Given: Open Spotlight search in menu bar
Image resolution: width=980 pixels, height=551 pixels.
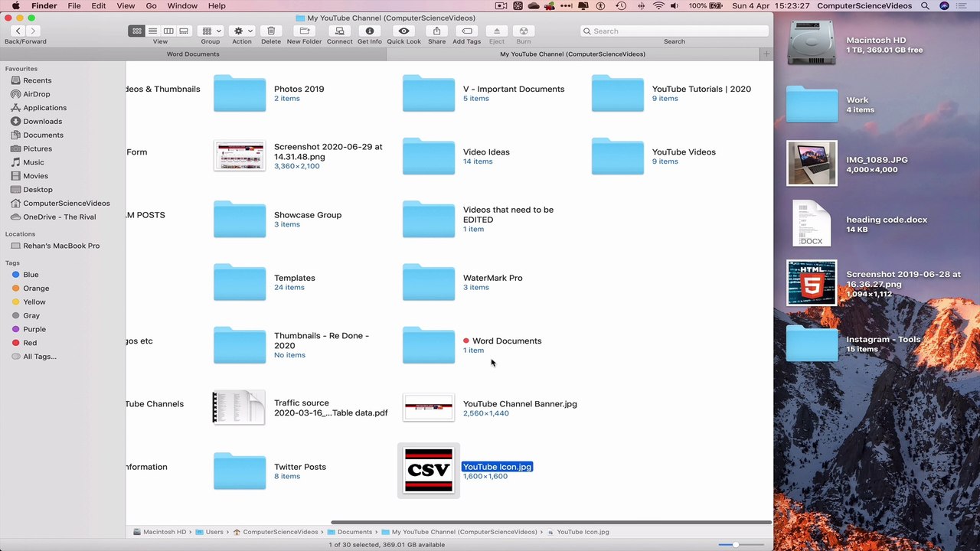Looking at the screenshot, I should pyautogui.click(x=925, y=6).
